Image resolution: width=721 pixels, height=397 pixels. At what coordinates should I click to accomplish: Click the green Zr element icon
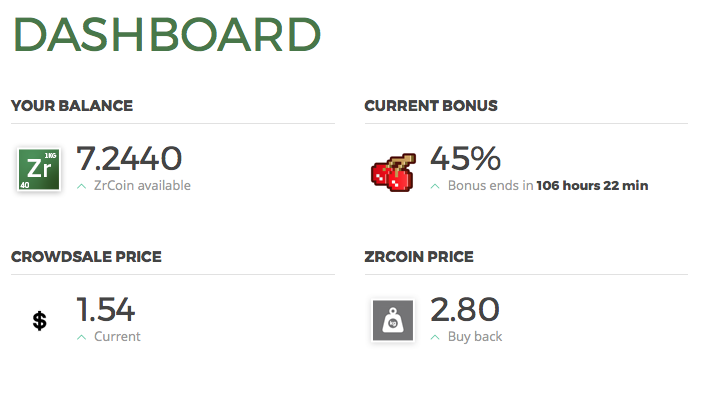[x=39, y=169]
